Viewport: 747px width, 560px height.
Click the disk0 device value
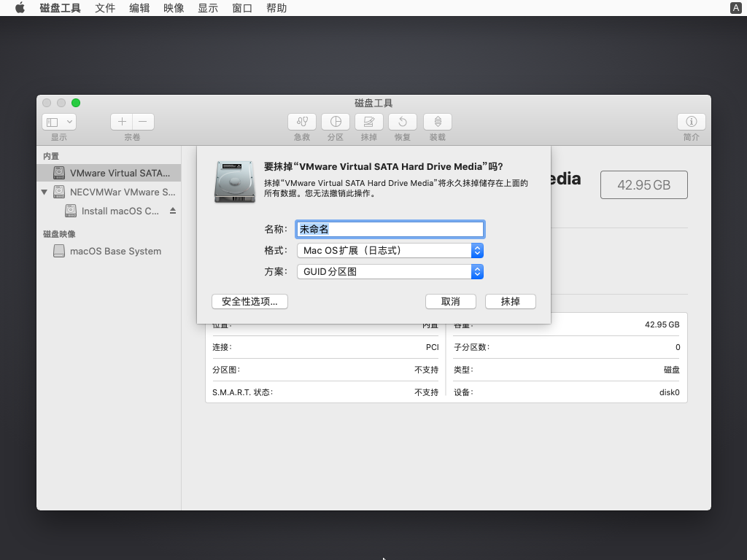[670, 392]
